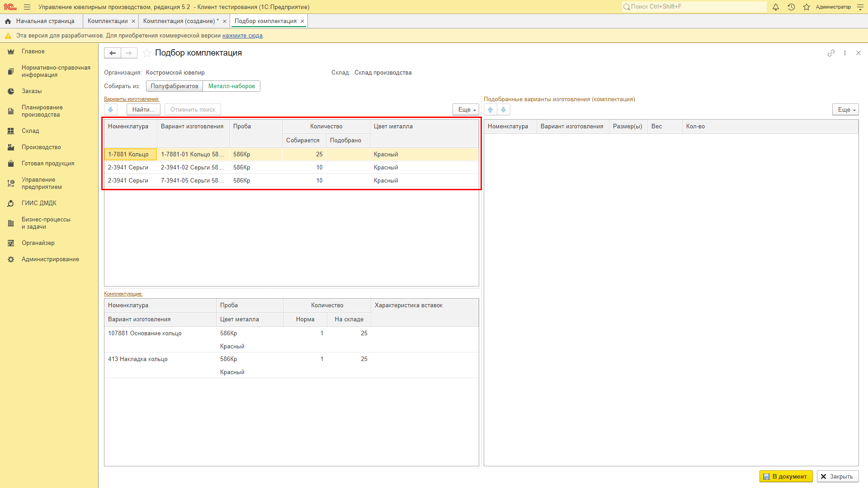Click Варианты изготовления link label
868x488 pixels.
132,99
